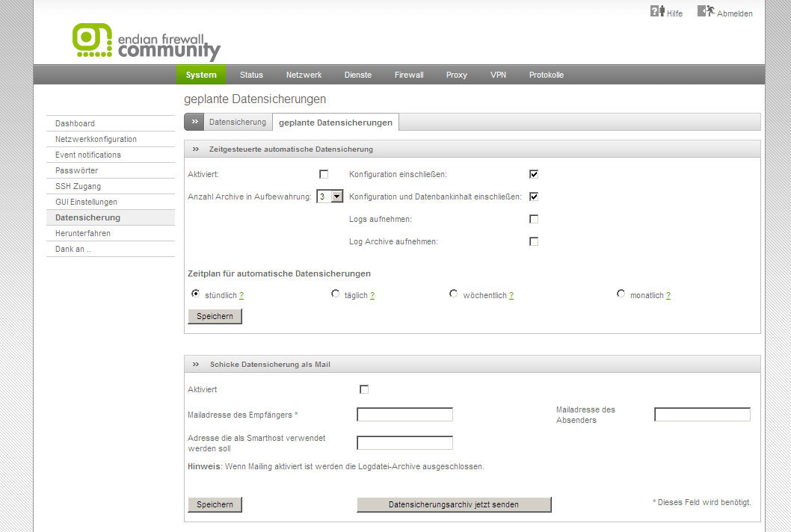
Task: Click the Hilfe help icon
Action: click(657, 11)
